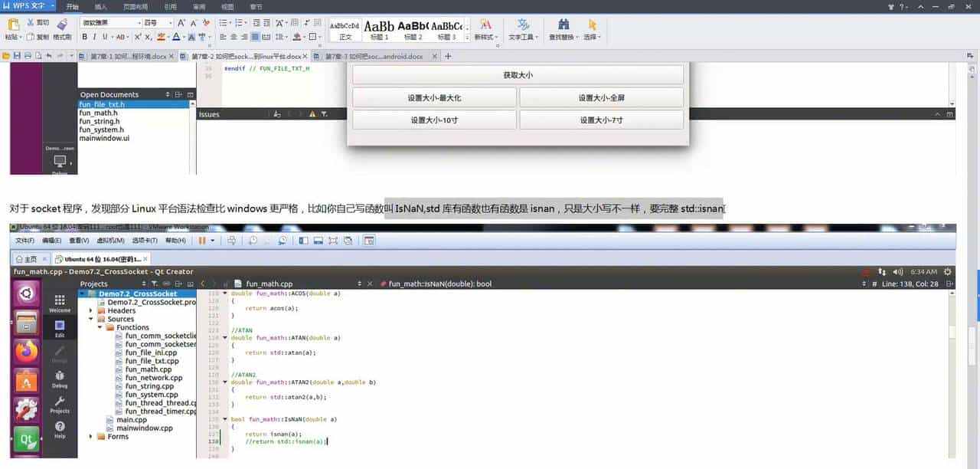Click the 设置大小-全屏 button

click(x=602, y=97)
